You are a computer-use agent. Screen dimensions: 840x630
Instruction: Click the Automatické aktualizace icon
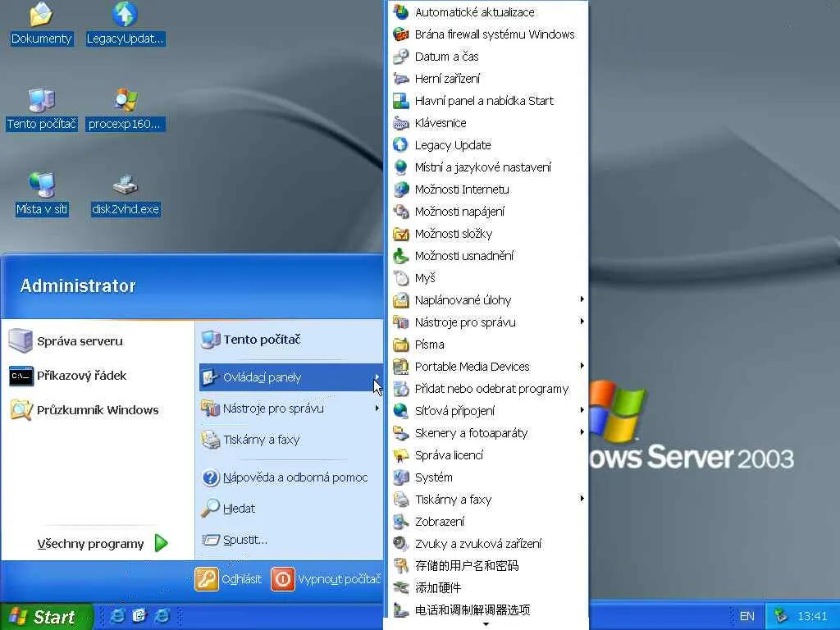[400, 11]
